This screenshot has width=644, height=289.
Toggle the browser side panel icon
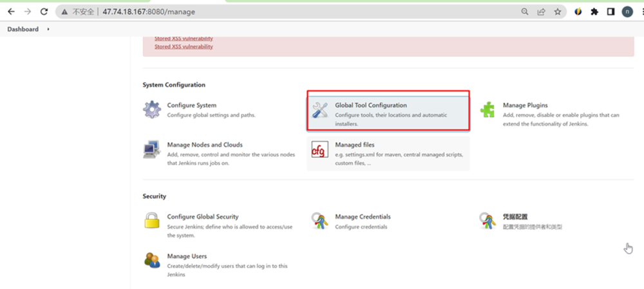[611, 12]
